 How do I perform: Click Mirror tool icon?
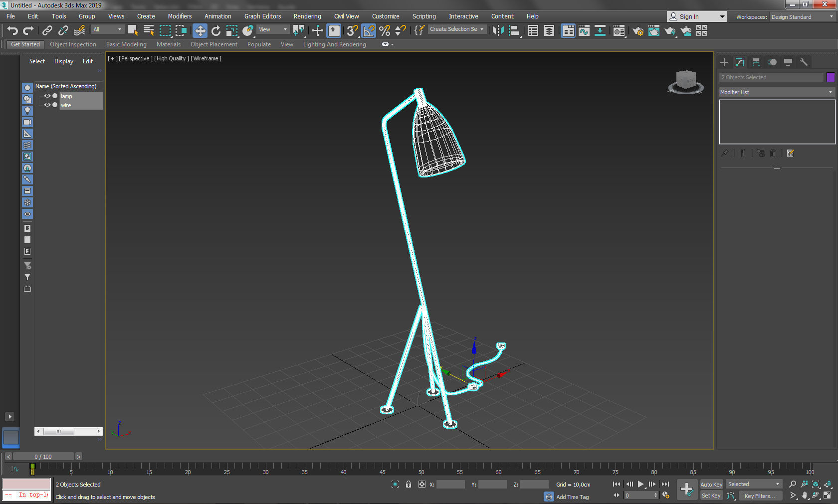[498, 31]
